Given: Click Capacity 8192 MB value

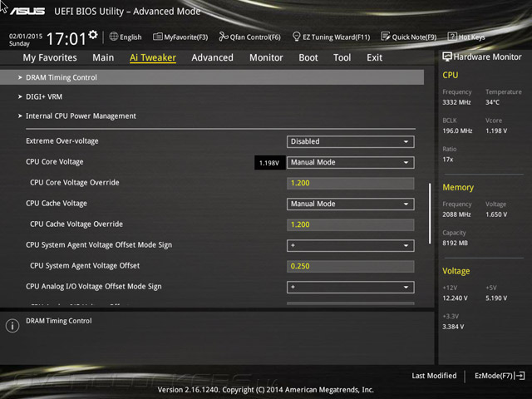Looking at the screenshot, I should point(455,243).
